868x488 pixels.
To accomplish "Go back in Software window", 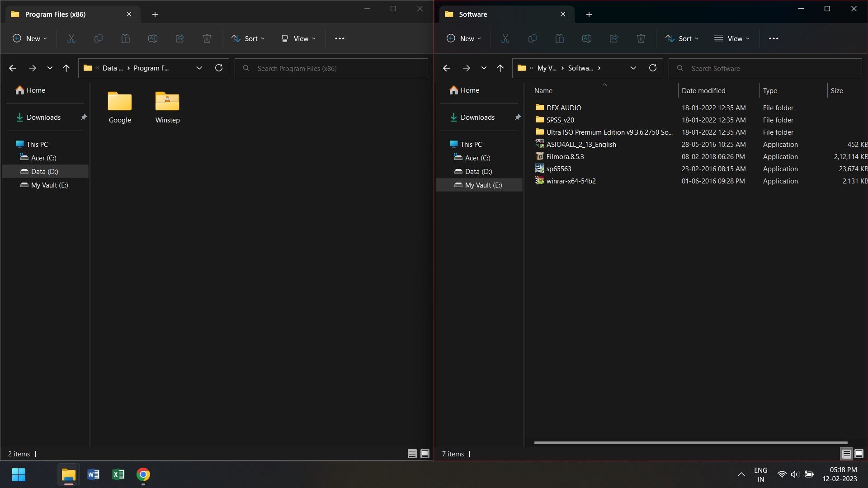I will click(x=447, y=68).
